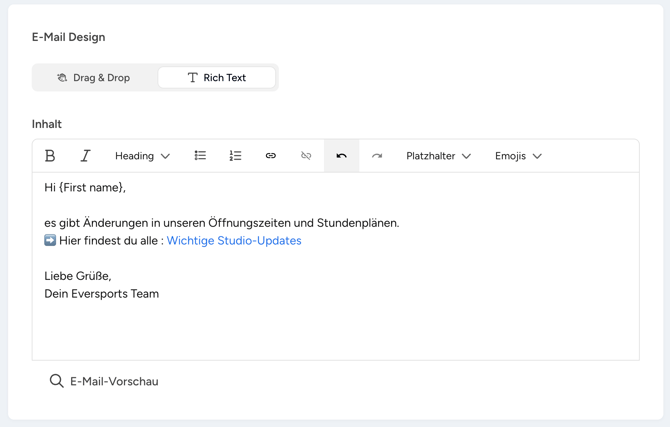Viewport: 670px width, 427px height.
Task: Place cursor in the Liebe Grüße line
Action: (x=78, y=276)
